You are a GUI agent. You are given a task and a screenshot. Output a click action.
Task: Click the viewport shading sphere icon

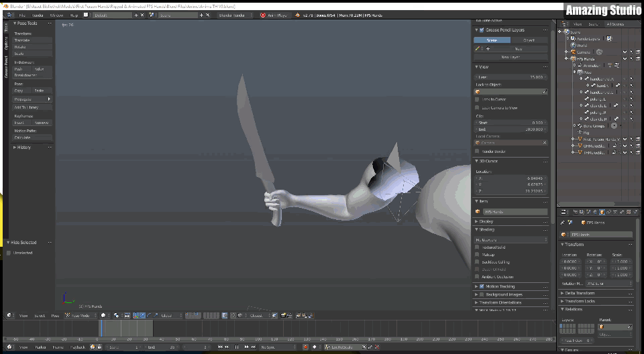click(x=103, y=315)
